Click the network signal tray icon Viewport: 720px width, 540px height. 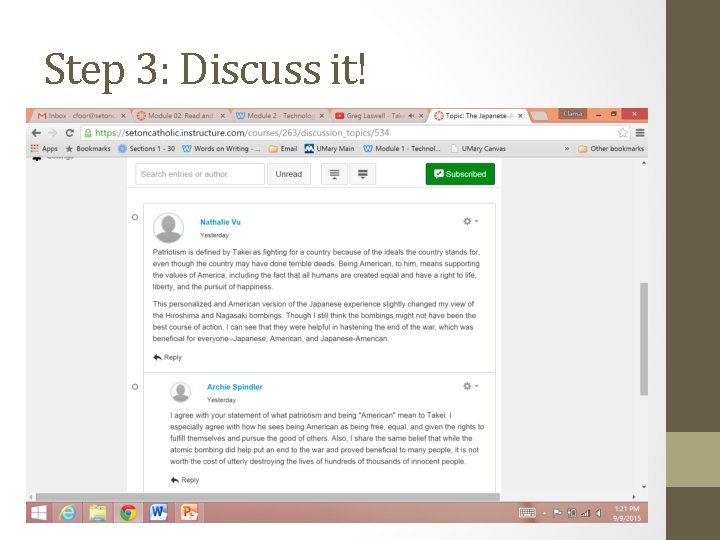(585, 513)
